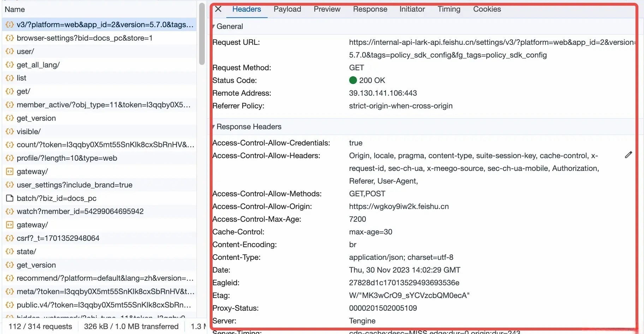Click the green 200 OK status dot
Screen dimensions: 644x334
(x=353, y=80)
